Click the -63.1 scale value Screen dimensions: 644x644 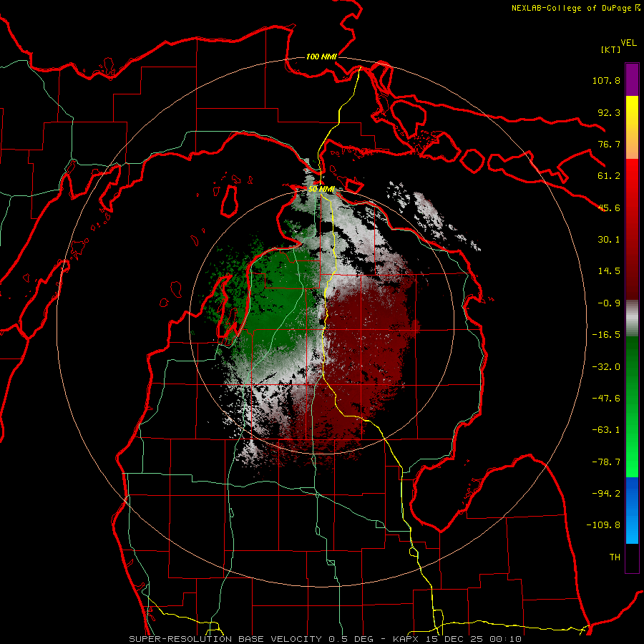pyautogui.click(x=606, y=430)
